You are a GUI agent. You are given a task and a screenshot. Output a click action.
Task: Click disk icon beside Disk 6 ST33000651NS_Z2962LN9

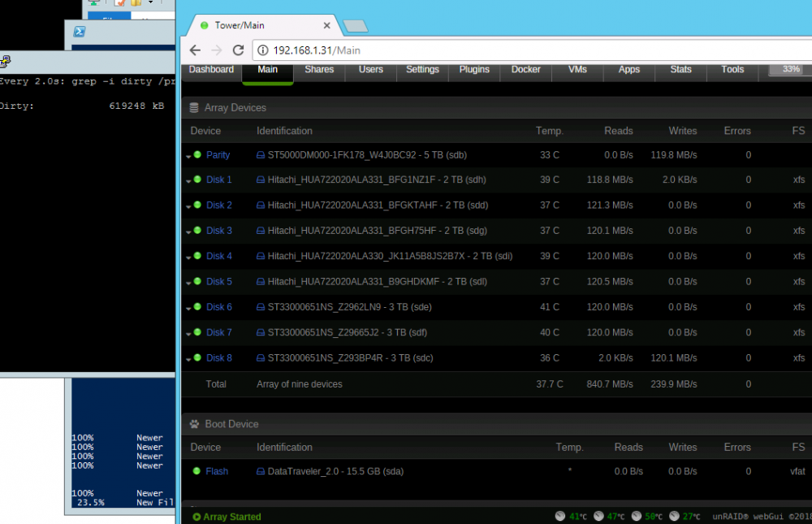[x=261, y=307]
